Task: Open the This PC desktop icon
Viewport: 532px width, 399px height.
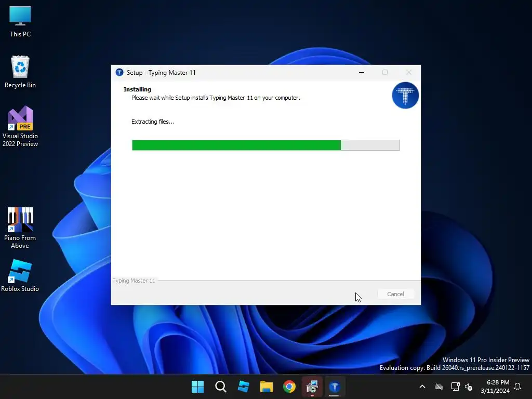Action: 20,22
